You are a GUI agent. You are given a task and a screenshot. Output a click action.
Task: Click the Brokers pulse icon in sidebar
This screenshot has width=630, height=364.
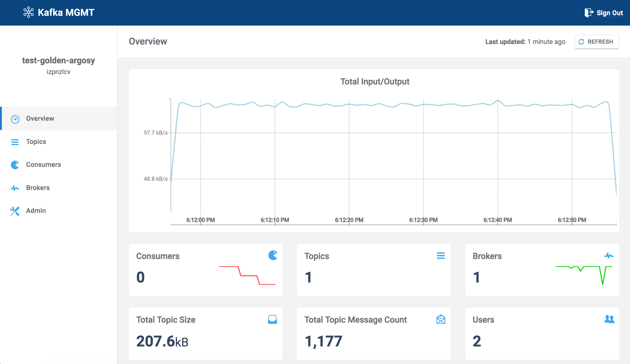click(x=15, y=188)
